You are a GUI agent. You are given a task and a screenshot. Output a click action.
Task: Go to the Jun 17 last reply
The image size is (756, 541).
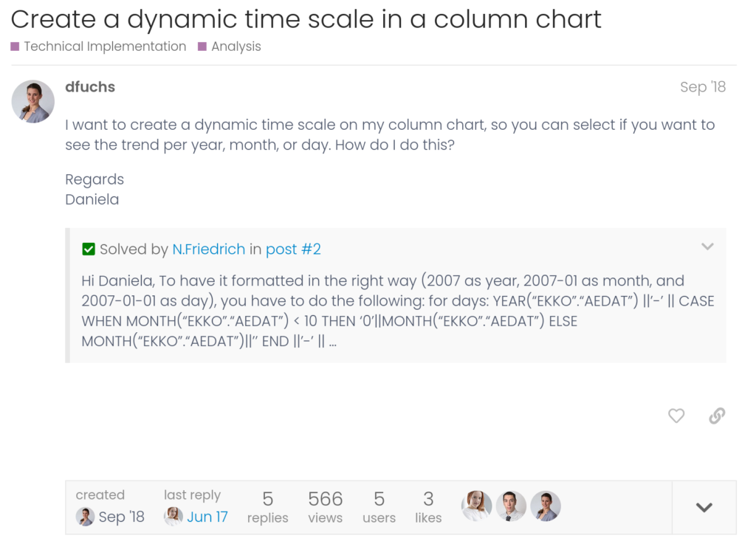[207, 517]
